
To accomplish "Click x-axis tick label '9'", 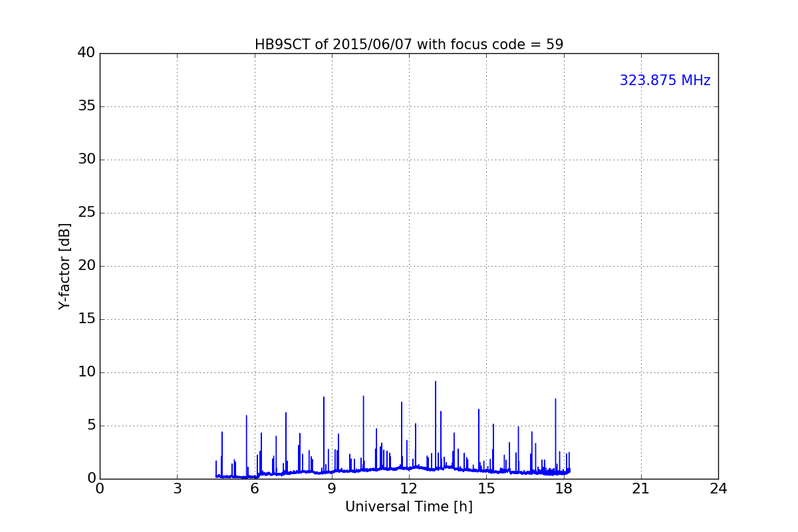I will coord(332,489).
